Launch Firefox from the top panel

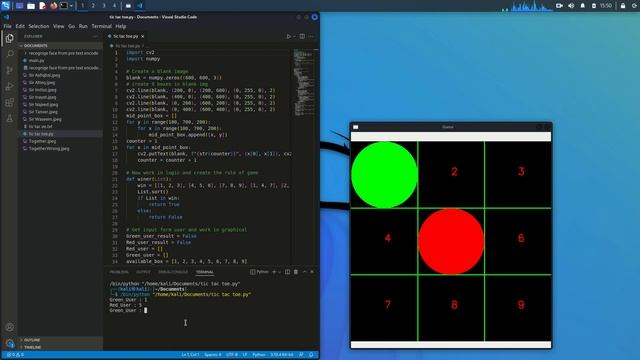coord(53,6)
